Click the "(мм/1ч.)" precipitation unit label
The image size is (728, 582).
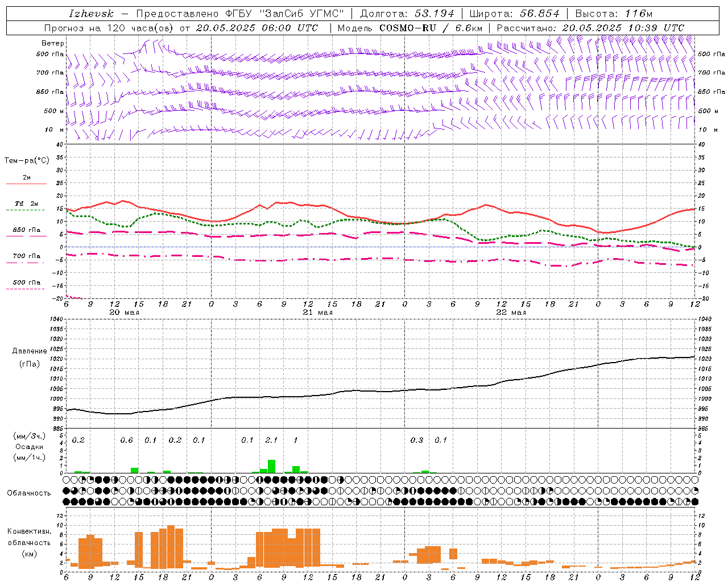click(29, 458)
